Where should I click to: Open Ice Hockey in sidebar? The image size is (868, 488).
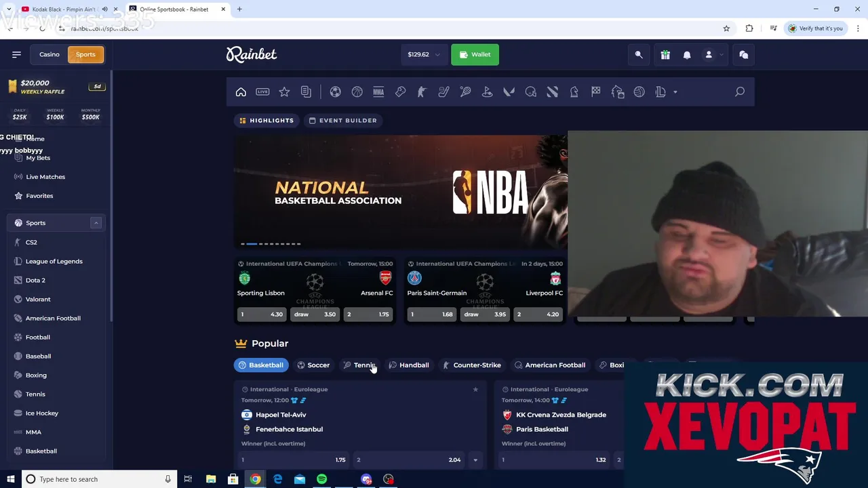(42, 413)
